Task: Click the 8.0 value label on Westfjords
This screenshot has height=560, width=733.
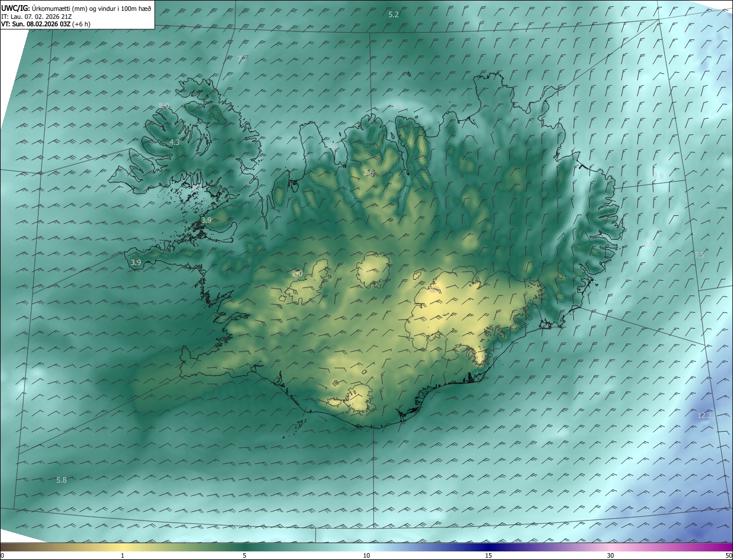Action: pyautogui.click(x=164, y=105)
